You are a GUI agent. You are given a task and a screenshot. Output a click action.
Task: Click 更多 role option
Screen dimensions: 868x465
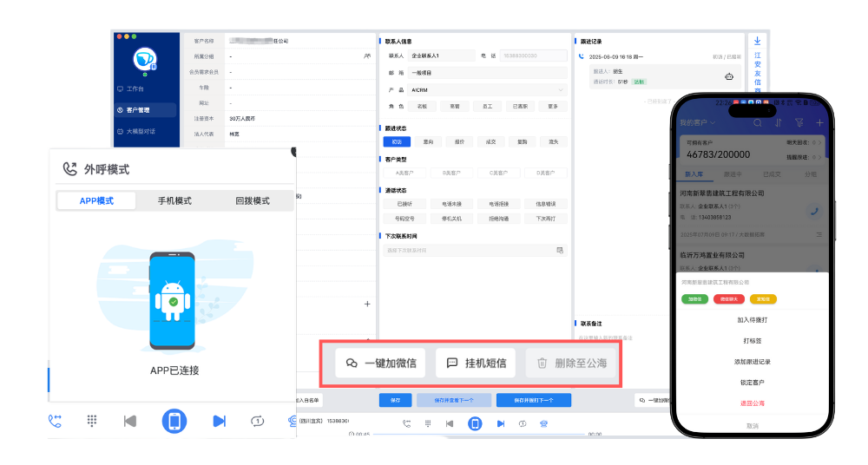tap(553, 107)
